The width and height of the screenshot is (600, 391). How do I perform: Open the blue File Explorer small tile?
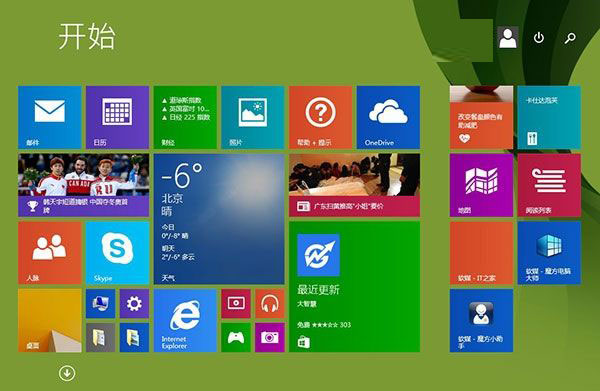134,337
